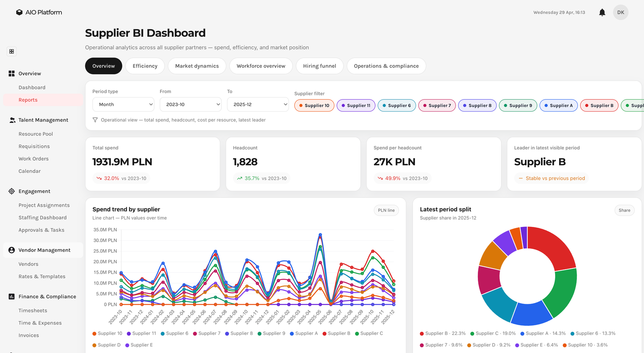This screenshot has height=353, width=644.
Task: Go to Vendors page
Action: click(29, 264)
